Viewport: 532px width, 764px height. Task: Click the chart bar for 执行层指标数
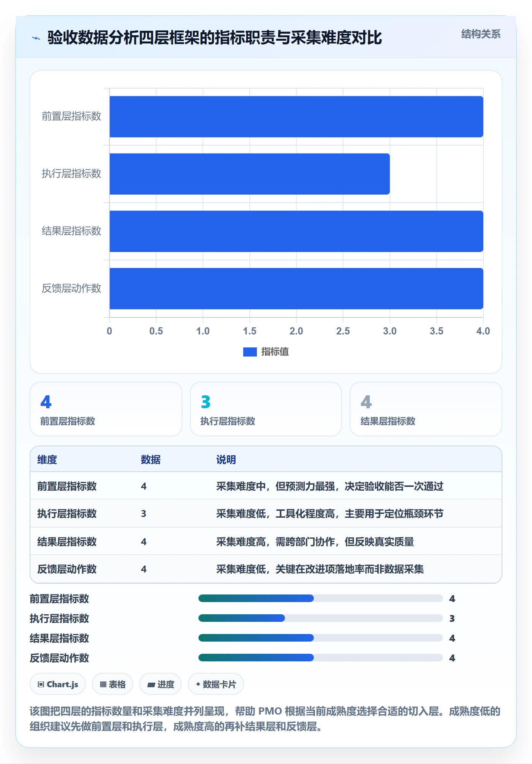click(250, 174)
